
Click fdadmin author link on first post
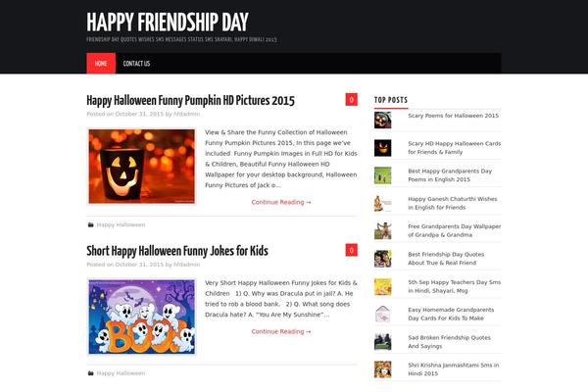[187, 114]
